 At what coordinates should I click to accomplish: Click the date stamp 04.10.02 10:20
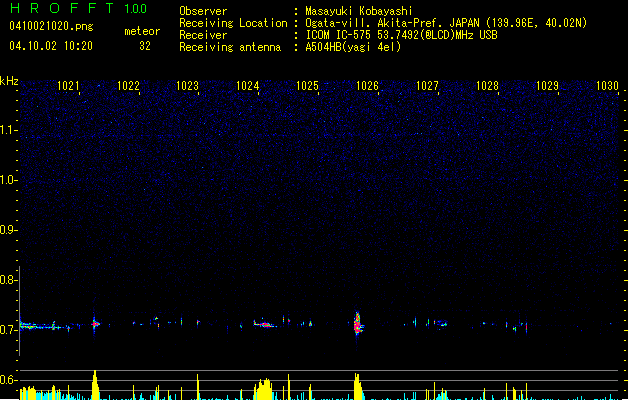[x=51, y=46]
